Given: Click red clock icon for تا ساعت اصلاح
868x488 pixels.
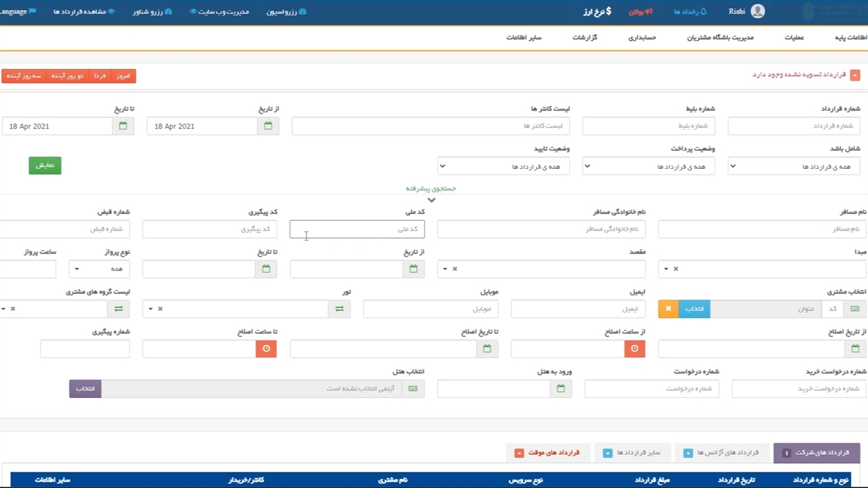Looking at the screenshot, I should [266, 348].
